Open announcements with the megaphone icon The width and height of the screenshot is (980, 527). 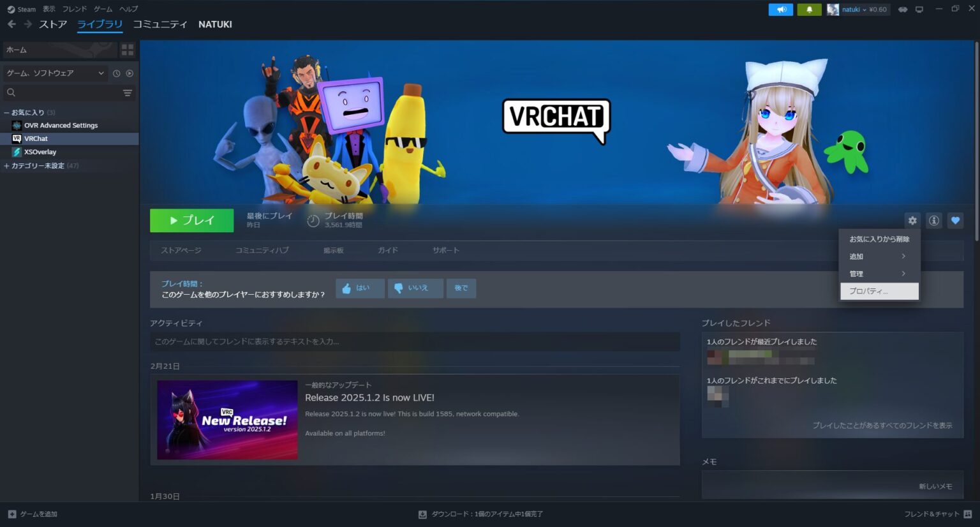coord(780,9)
